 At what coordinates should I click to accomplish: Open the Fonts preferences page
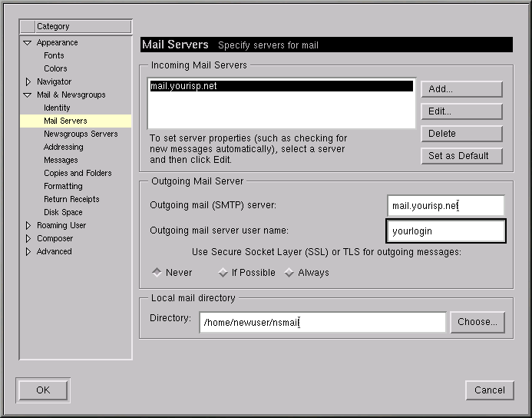click(54, 56)
